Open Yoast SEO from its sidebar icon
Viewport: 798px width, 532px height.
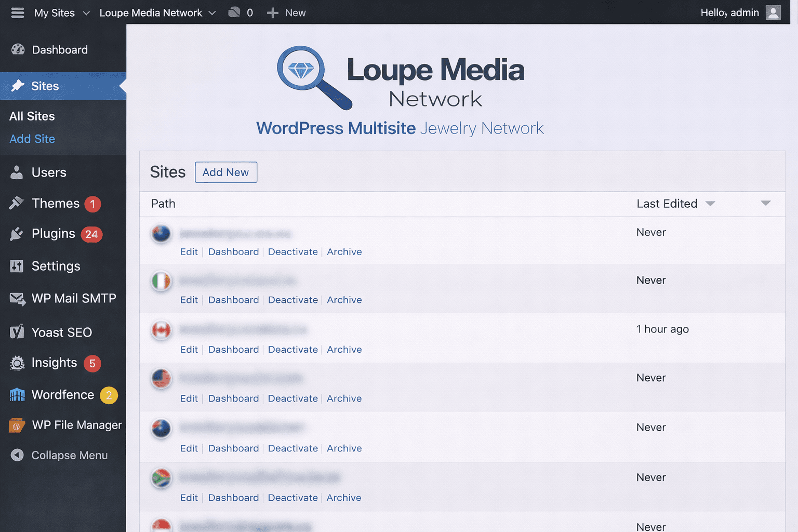[x=17, y=332]
